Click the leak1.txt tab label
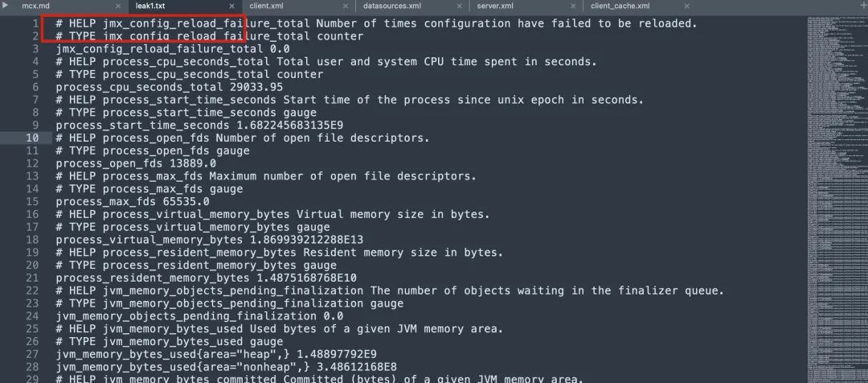Viewport: 868px width, 383px height. tap(150, 6)
